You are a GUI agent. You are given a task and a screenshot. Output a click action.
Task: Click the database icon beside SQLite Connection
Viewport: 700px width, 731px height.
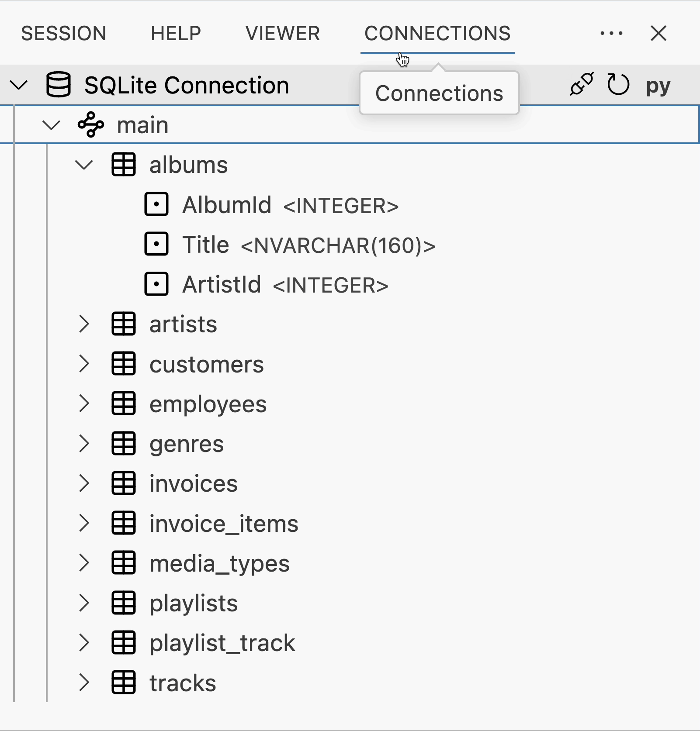58,84
